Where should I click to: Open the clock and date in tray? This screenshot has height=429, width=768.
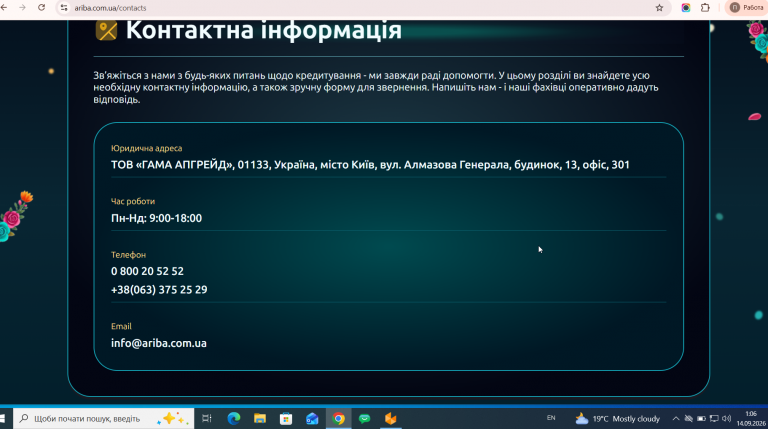(x=751, y=419)
